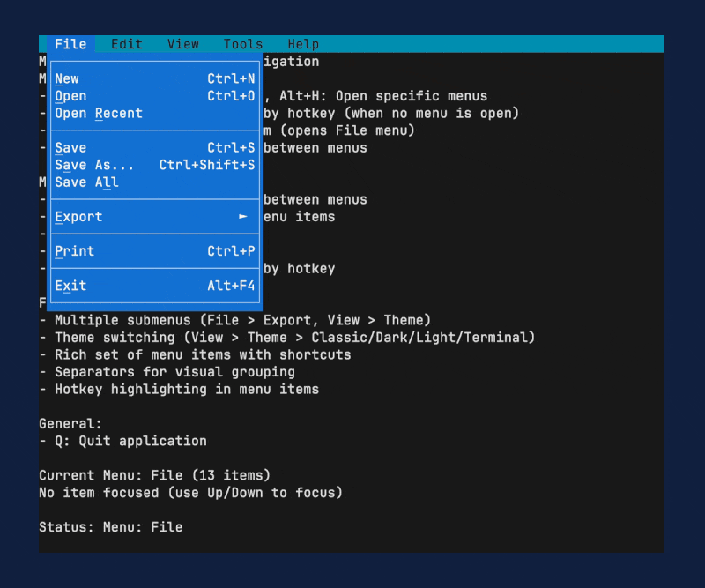Open the View menu in menu bar
The height and width of the screenshot is (588, 705).
coord(183,44)
